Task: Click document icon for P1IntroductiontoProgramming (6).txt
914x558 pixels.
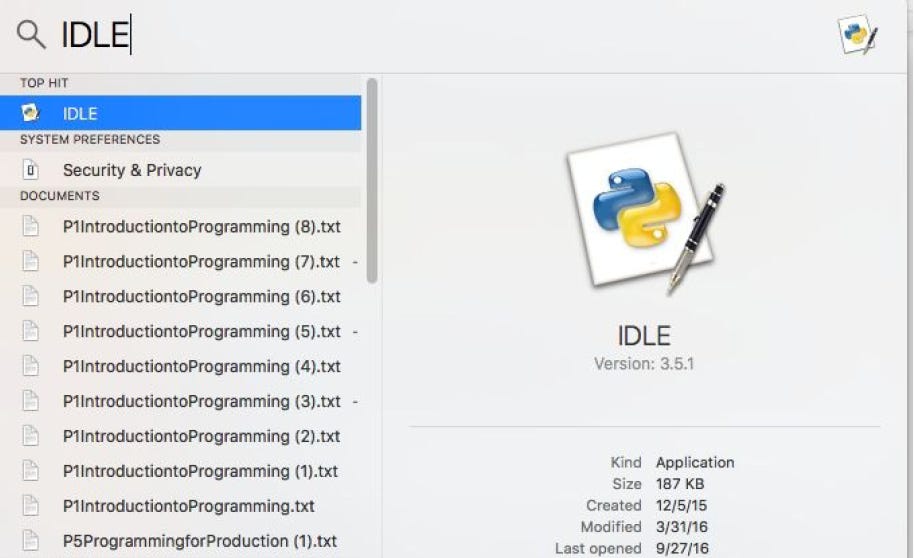Action: (30, 296)
